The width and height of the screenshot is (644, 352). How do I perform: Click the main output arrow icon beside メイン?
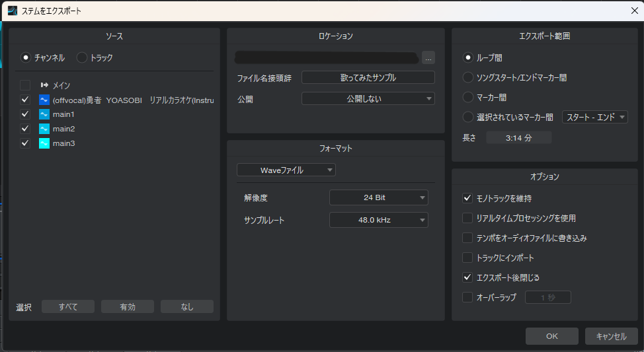(44, 85)
